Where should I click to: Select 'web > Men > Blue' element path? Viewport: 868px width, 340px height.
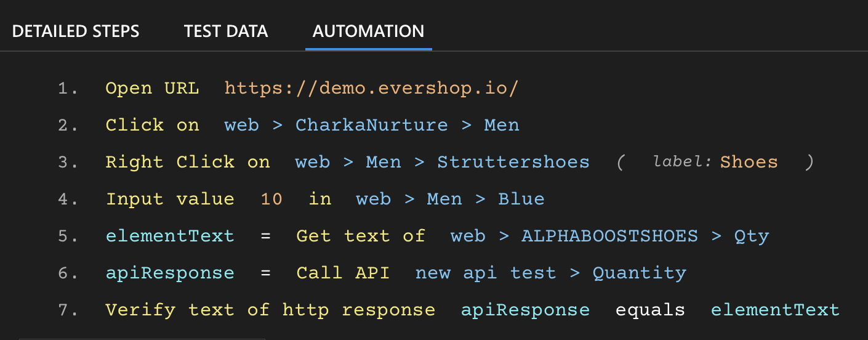pos(450,199)
